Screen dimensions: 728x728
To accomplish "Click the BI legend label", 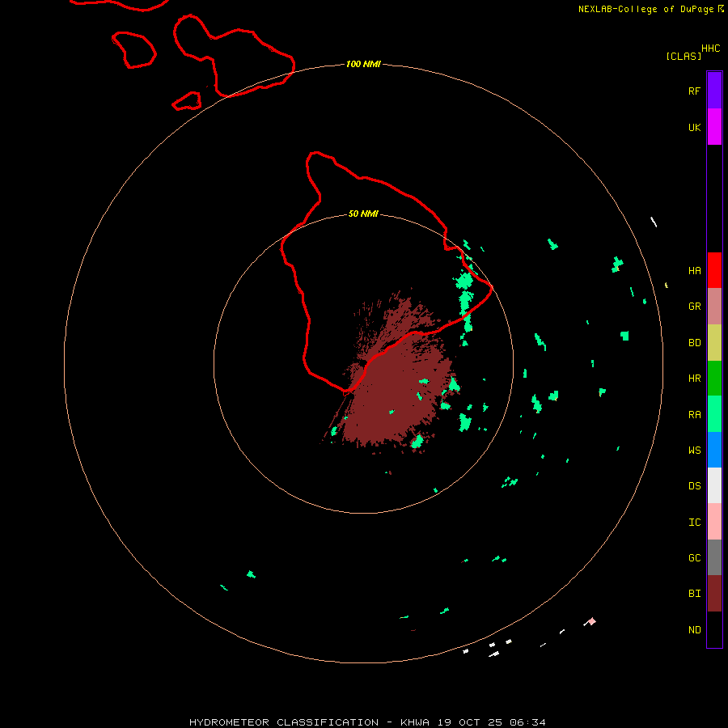I will pos(694,594).
